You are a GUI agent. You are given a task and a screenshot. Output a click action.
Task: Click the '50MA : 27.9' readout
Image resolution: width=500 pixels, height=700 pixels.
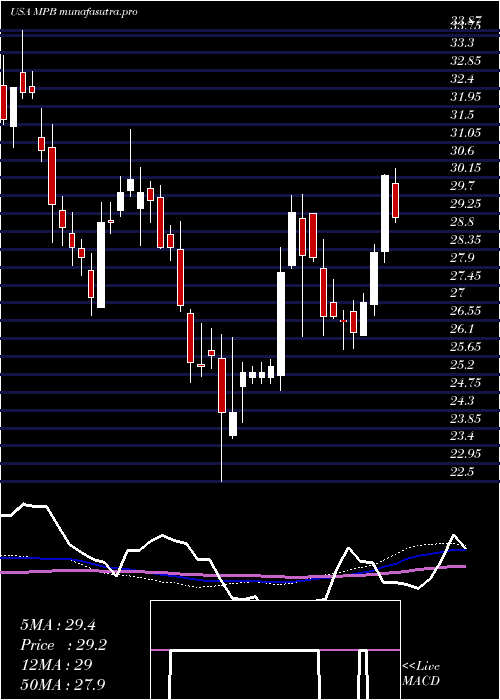(x=63, y=684)
